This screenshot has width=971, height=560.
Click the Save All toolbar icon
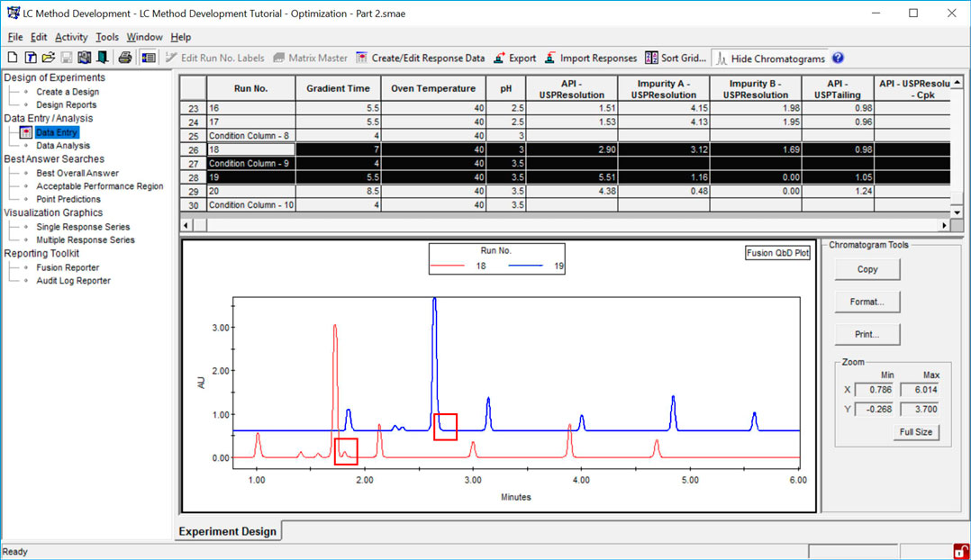click(x=85, y=58)
